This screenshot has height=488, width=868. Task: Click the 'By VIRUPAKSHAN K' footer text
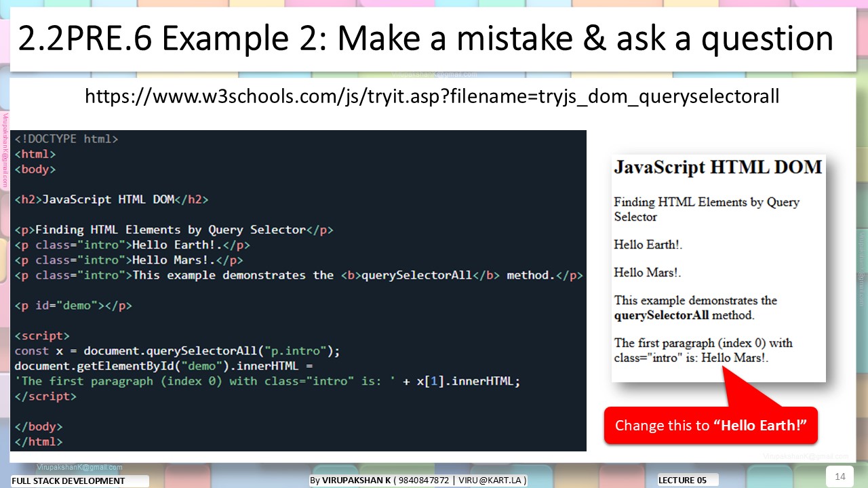[418, 481]
